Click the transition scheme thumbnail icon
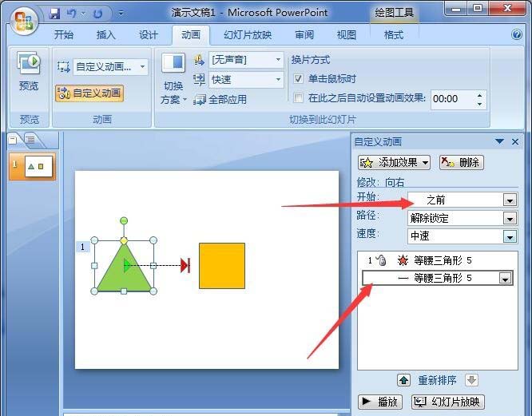Viewport: 532px width, 416px height. coord(173,63)
